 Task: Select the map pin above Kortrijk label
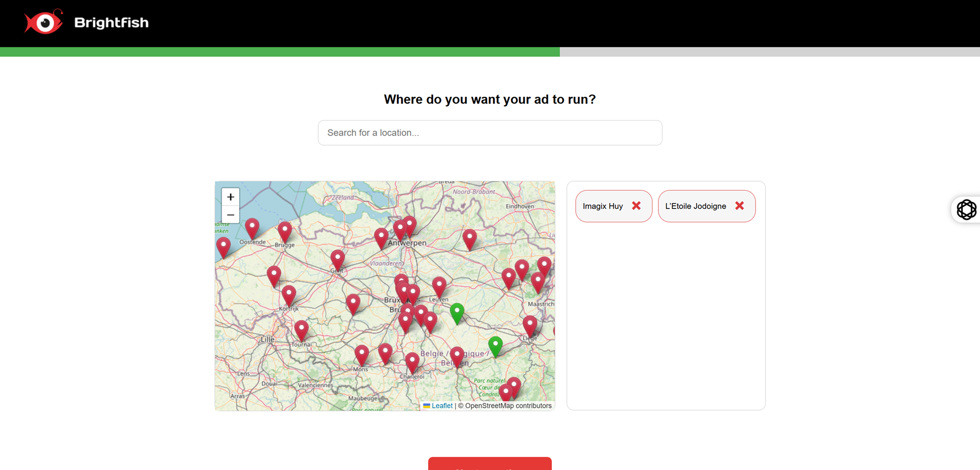pyautogui.click(x=289, y=296)
